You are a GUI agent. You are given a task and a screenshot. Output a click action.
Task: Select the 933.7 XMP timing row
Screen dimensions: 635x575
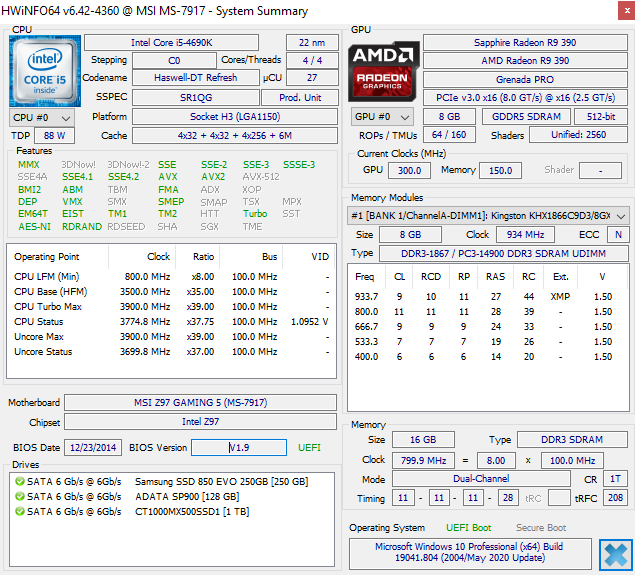[x=488, y=296]
